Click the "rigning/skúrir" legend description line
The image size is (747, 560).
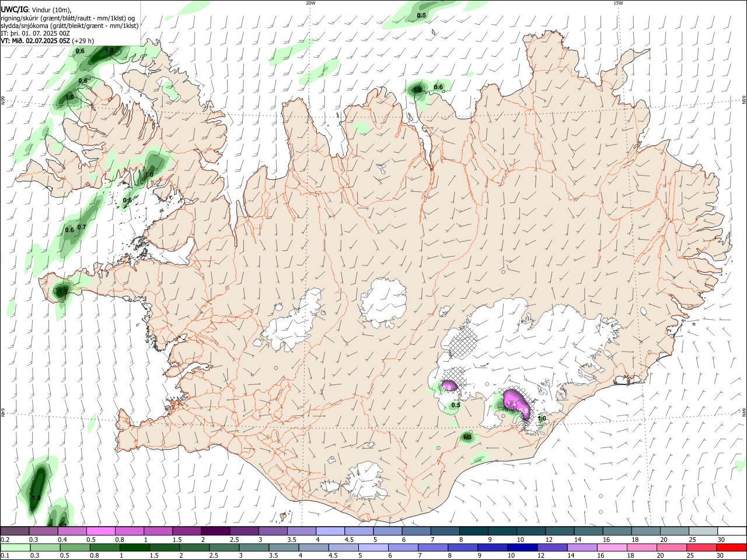[68, 17]
